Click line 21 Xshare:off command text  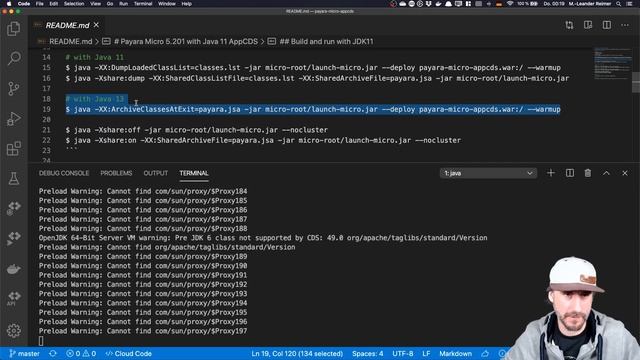(196, 130)
